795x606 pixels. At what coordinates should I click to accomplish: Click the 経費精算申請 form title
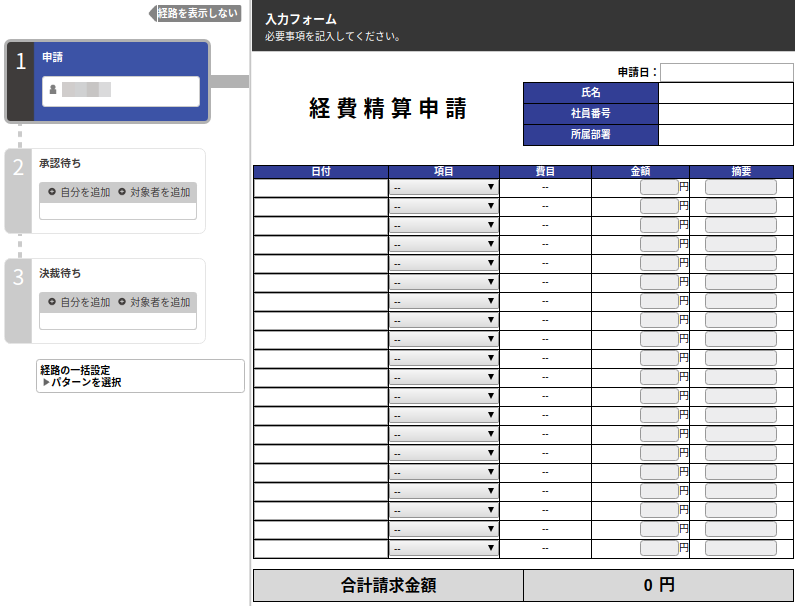(x=388, y=109)
